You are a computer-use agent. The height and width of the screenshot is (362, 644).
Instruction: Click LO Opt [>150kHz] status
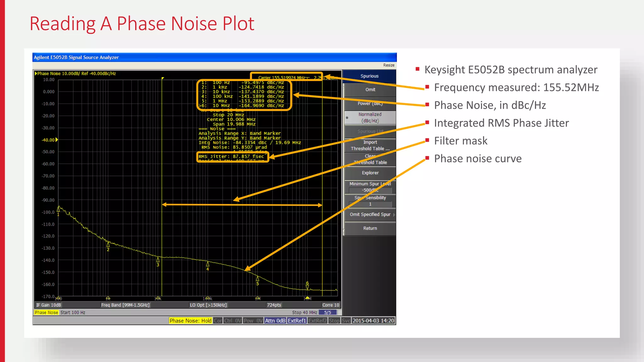pos(208,305)
